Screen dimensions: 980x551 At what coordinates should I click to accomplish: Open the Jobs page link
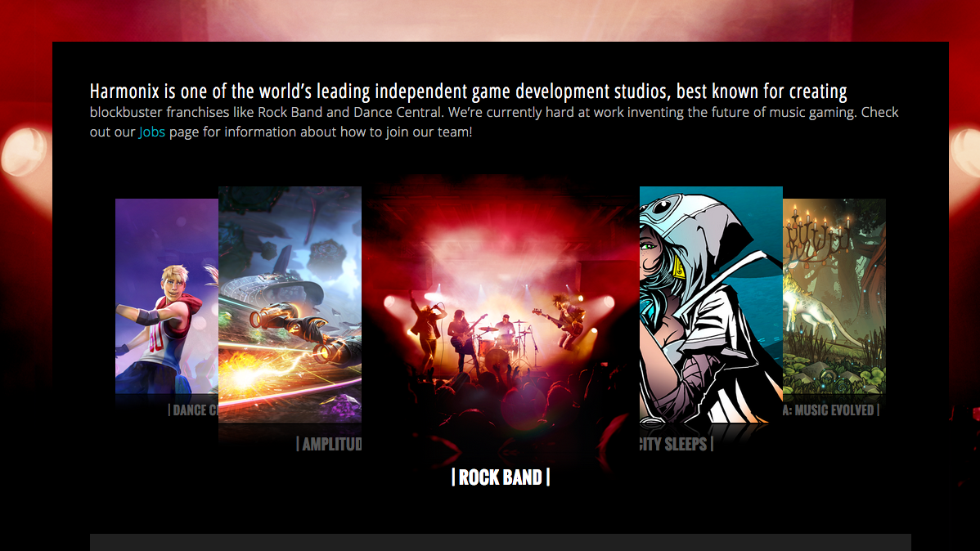pos(151,132)
